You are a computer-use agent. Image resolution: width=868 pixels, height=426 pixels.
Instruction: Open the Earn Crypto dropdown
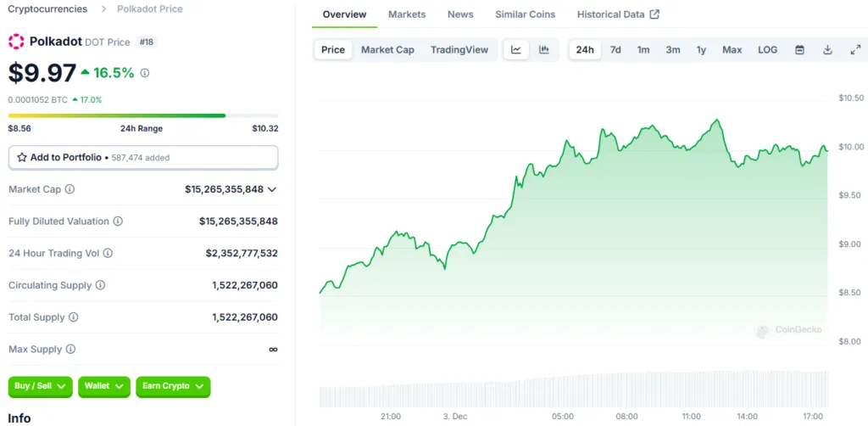click(173, 386)
